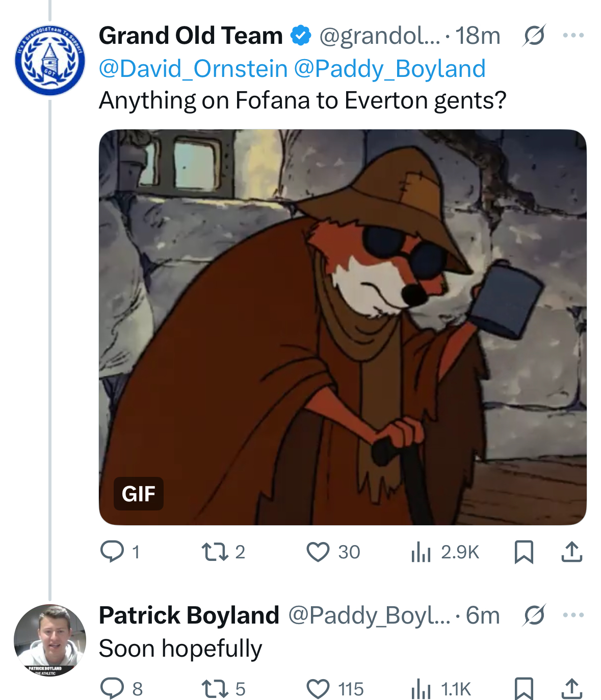Image resolution: width=601 pixels, height=700 pixels.
Task: Bookmark Patrick Boyland's reply
Action: (x=524, y=689)
